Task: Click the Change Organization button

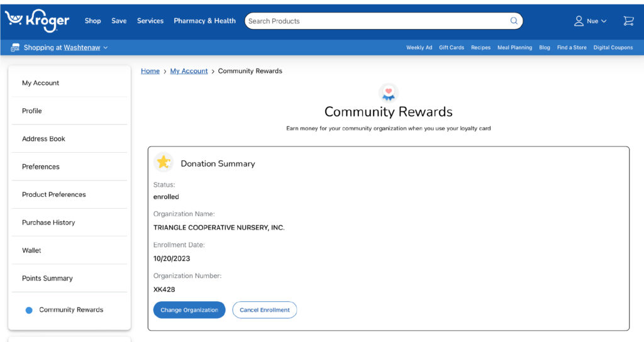Action: click(189, 310)
